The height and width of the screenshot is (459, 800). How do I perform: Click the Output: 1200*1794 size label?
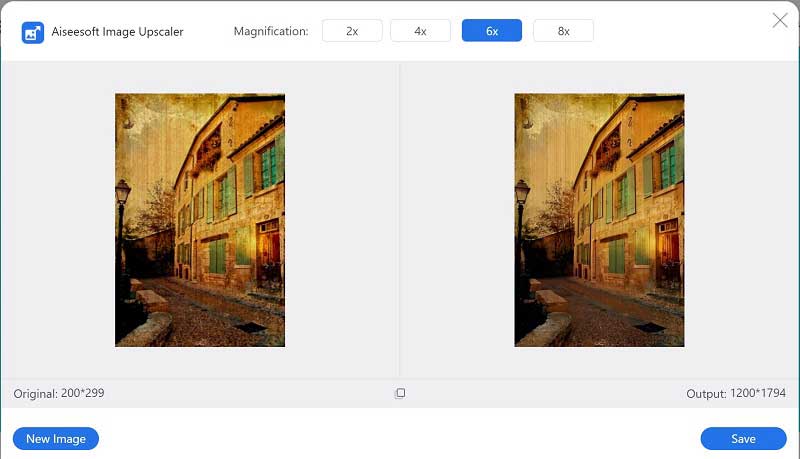736,394
